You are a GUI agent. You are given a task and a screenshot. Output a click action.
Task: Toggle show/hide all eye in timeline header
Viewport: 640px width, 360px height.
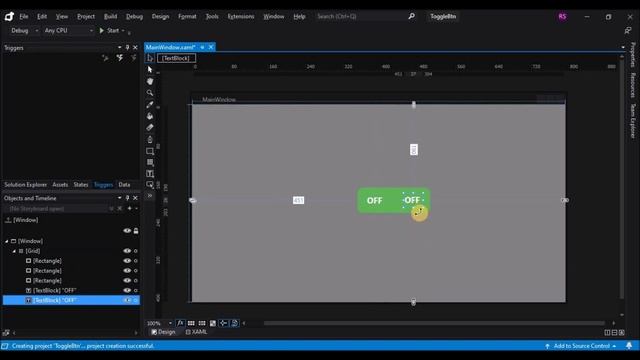click(x=127, y=231)
